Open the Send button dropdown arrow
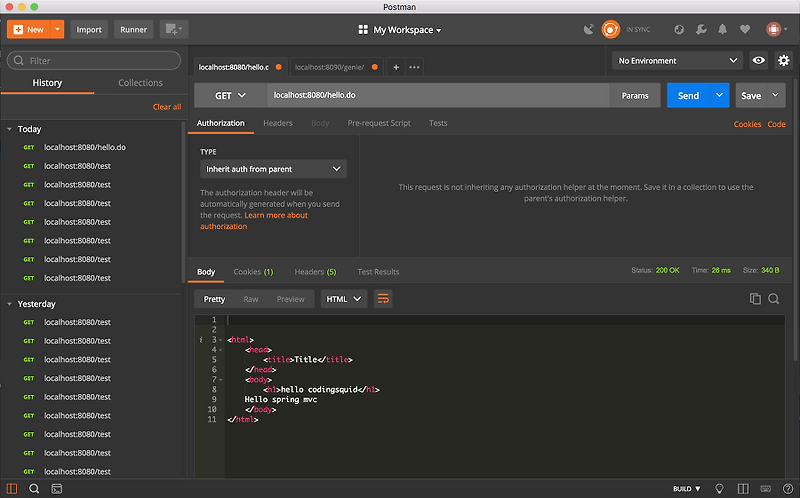Image resolution: width=800 pixels, height=498 pixels. 719,95
